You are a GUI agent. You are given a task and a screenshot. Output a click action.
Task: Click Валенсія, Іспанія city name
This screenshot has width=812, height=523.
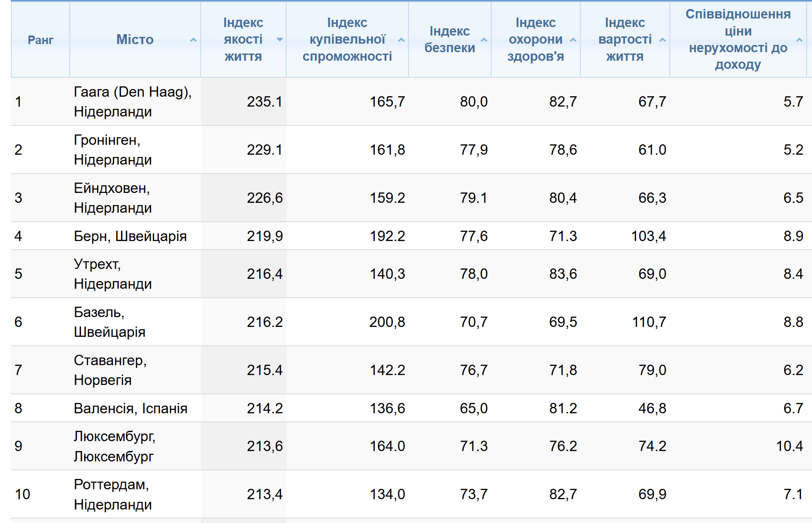(130, 408)
